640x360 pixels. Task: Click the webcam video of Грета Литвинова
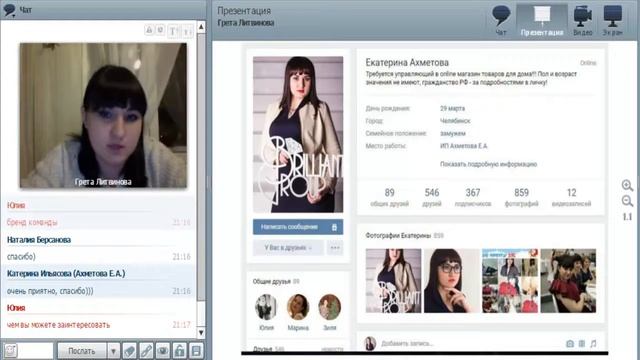pos(103,115)
